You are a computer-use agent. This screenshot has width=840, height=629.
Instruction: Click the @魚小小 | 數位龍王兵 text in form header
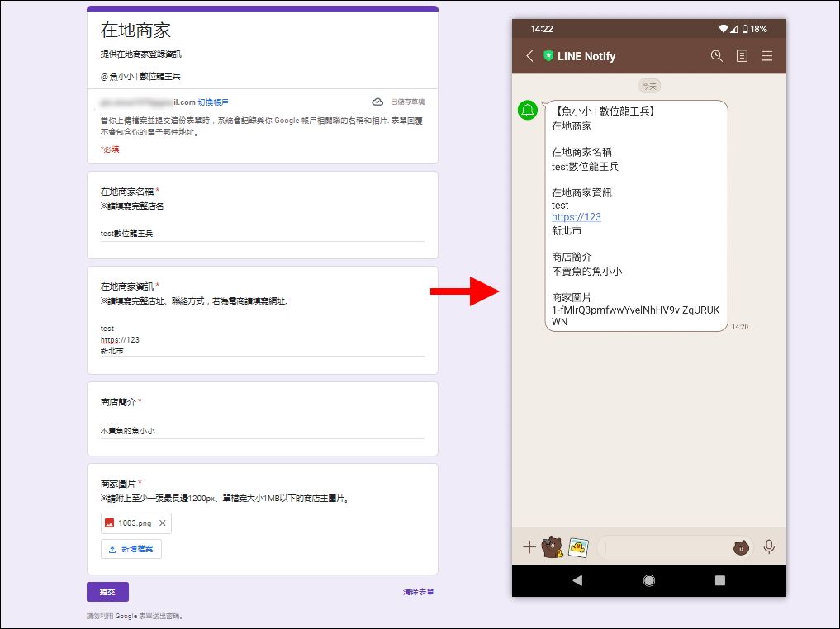tap(140, 77)
